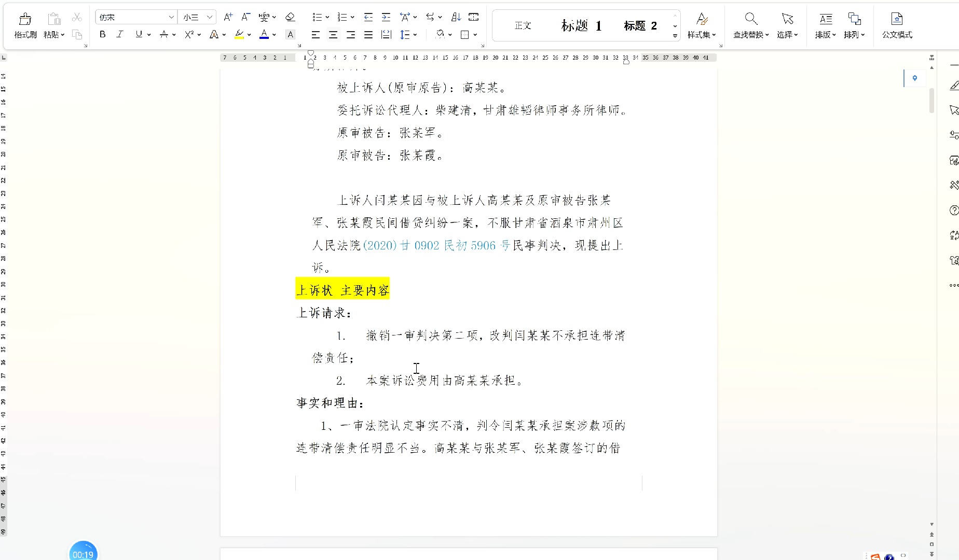Open the Layout (排版) dropdown
Screen dimensions: 959x560
pos(825,26)
